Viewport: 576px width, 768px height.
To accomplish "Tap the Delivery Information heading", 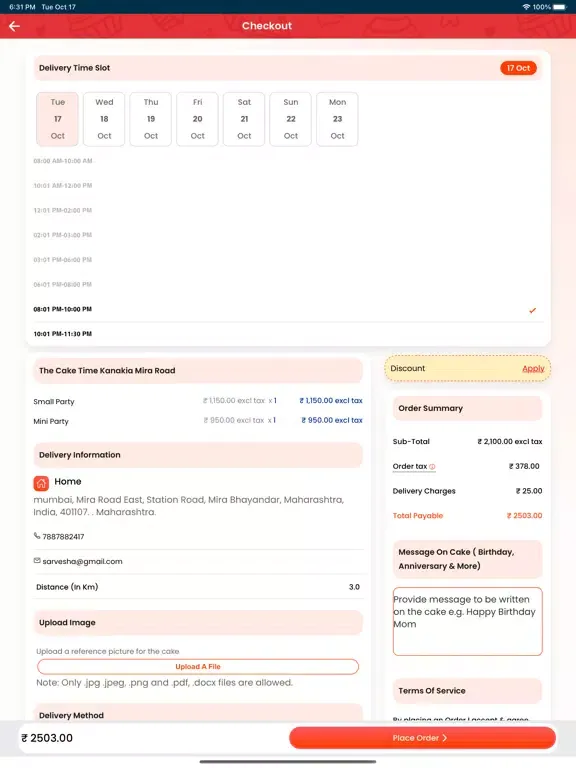I will click(80, 455).
